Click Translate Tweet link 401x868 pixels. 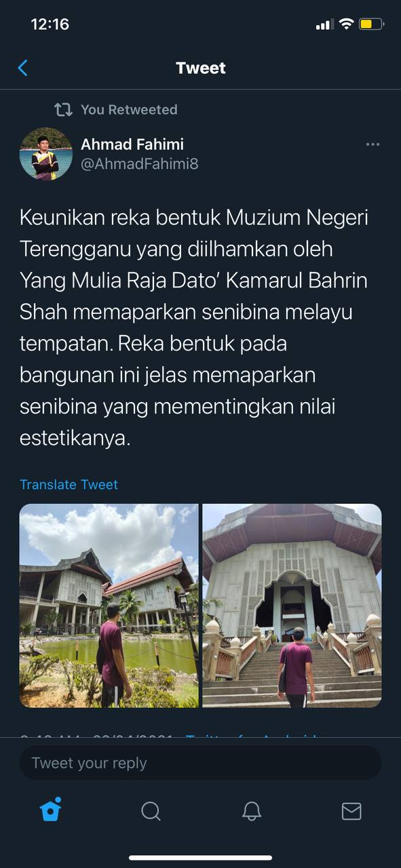tap(69, 484)
